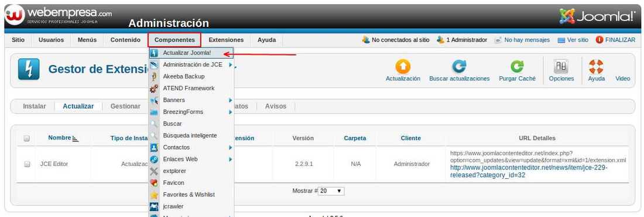Click the Administración de JCE menu icon
This screenshot has height=217, width=644.
[154, 65]
